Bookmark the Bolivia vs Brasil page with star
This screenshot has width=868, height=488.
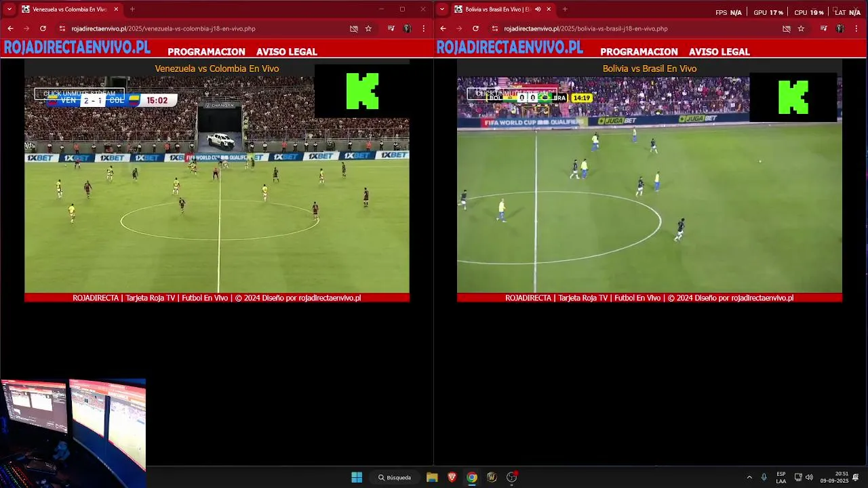pyautogui.click(x=801, y=28)
